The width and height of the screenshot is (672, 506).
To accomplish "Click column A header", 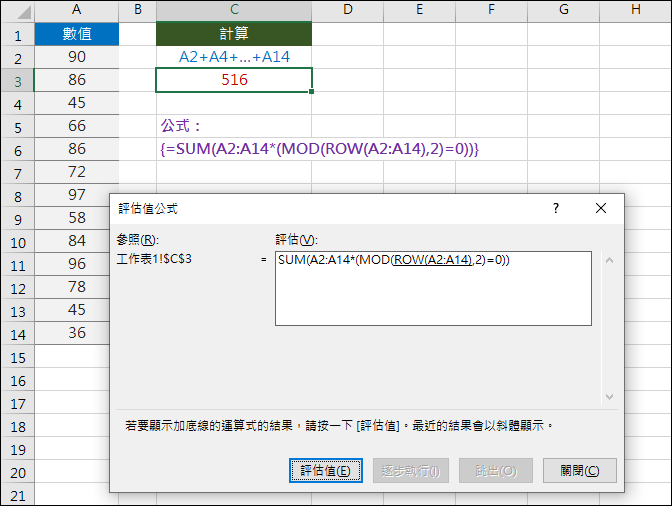I will 77,10.
